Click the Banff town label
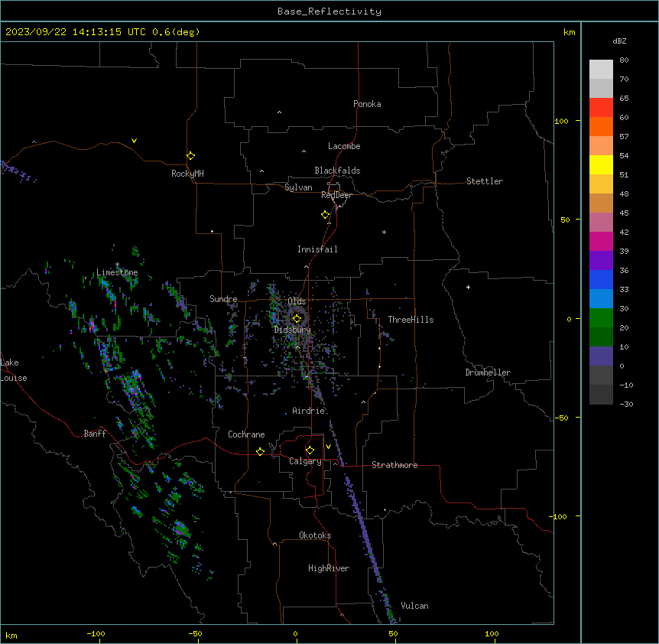The width and height of the screenshot is (659, 644). (95, 434)
